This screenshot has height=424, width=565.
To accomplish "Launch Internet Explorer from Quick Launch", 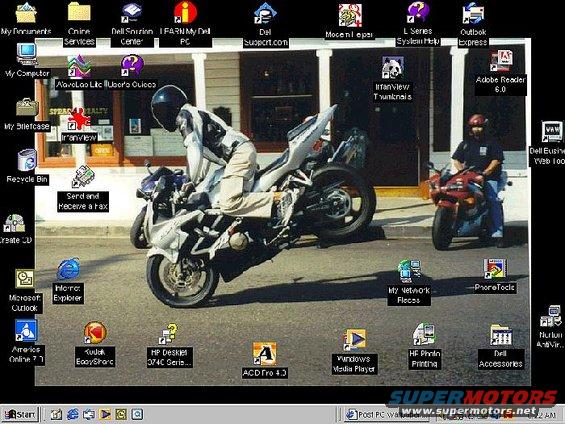I will pos(72,415).
